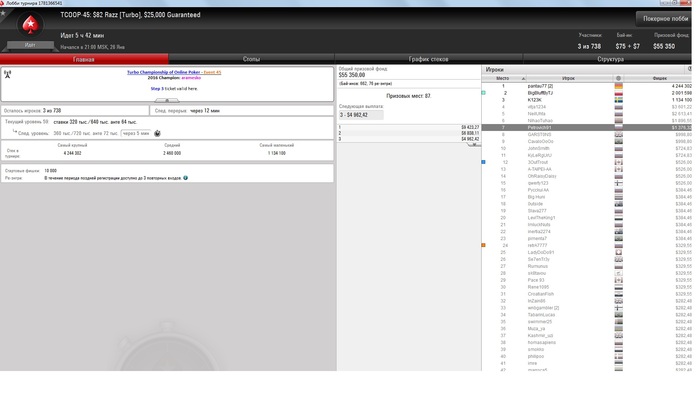Click the broadcast antenna icon in the info box
This screenshot has height=394, width=700.
click(x=8, y=74)
